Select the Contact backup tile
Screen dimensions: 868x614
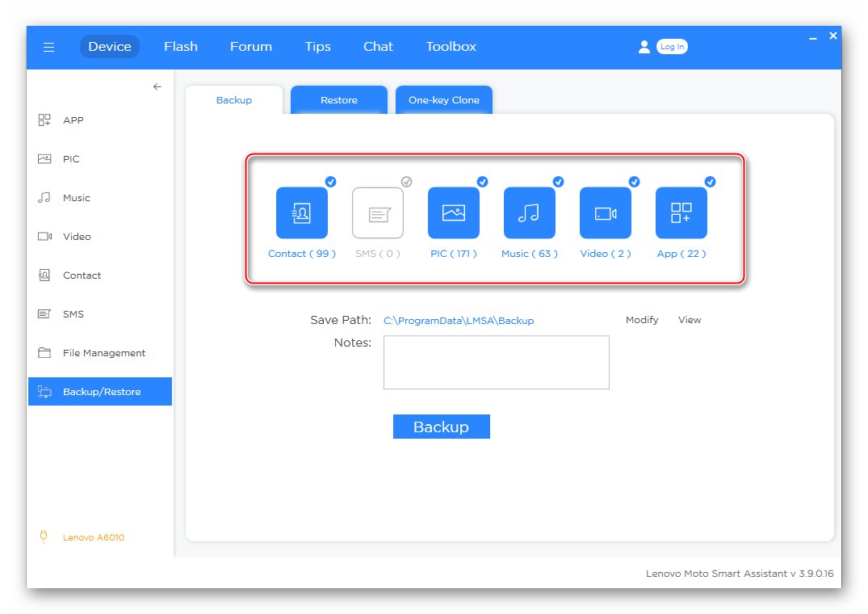tap(302, 212)
